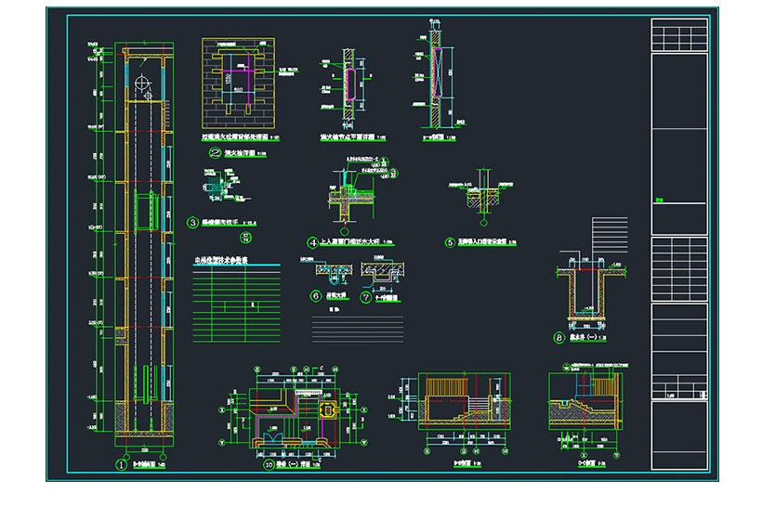The height and width of the screenshot is (532, 762).
Task: Select the circled number 3 detail marker
Action: pos(193,222)
